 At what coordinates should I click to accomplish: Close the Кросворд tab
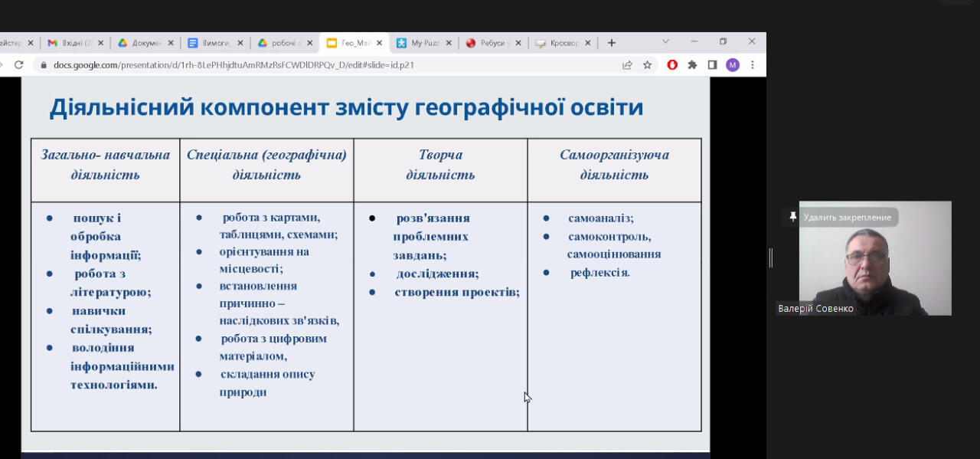pyautogui.click(x=588, y=43)
